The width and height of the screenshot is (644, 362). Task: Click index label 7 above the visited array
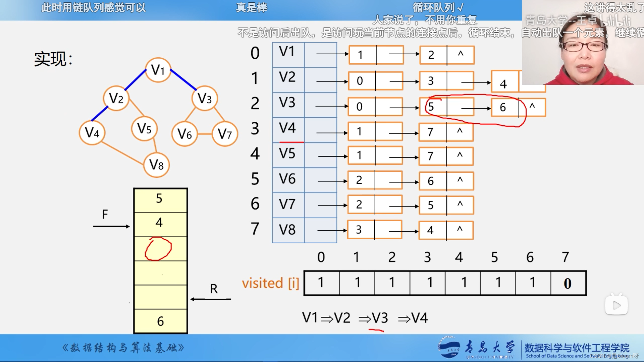[566, 257]
